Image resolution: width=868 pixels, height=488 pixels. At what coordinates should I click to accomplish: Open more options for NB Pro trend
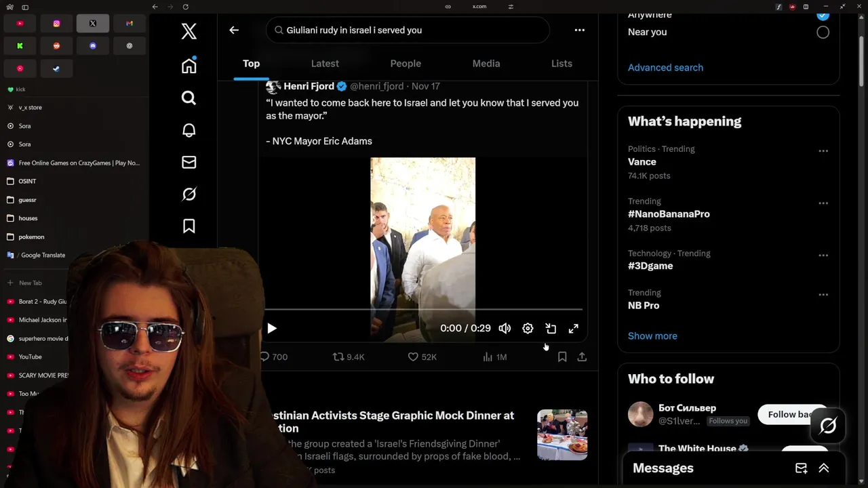823,295
